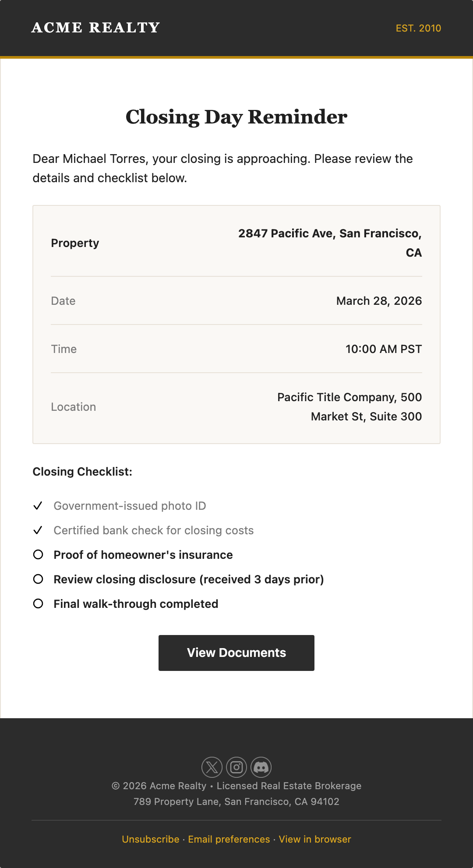
Task: Click the ACME REALTY logo text
Action: [x=95, y=28]
